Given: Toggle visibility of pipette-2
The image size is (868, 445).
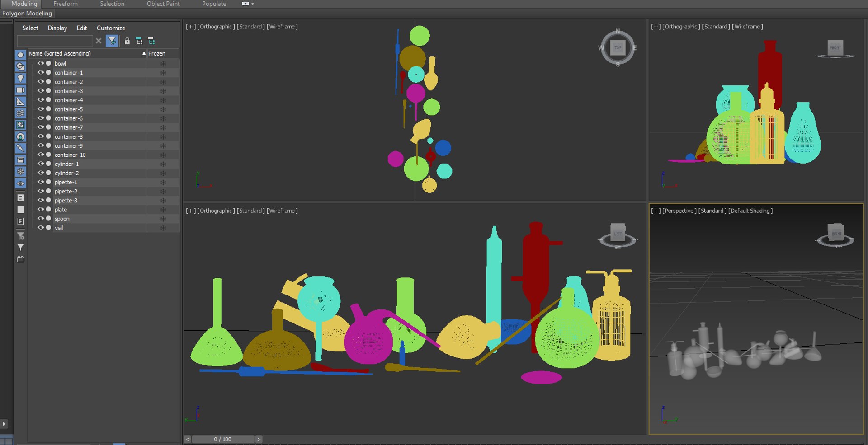Looking at the screenshot, I should coord(41,191).
